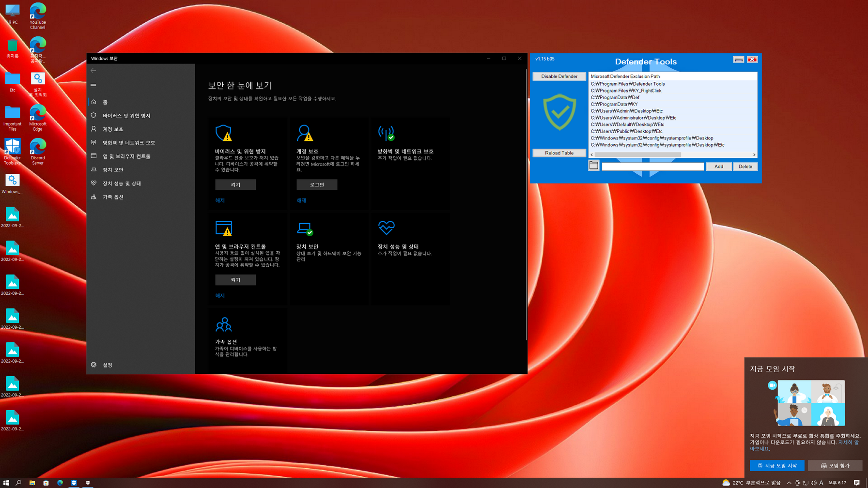This screenshot has width=868, height=488.
Task: Select C:₩Users₩Administrator₩Desktop₩Etc exclusion row
Action: pos(673,118)
